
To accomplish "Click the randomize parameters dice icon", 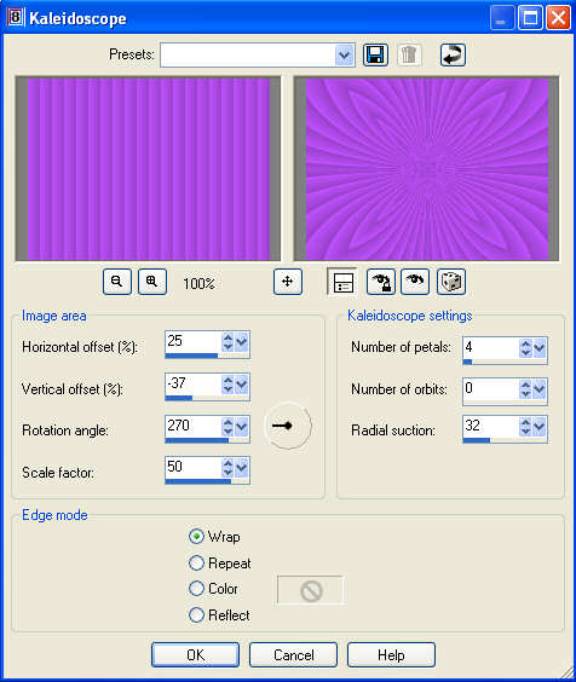I will tap(451, 282).
